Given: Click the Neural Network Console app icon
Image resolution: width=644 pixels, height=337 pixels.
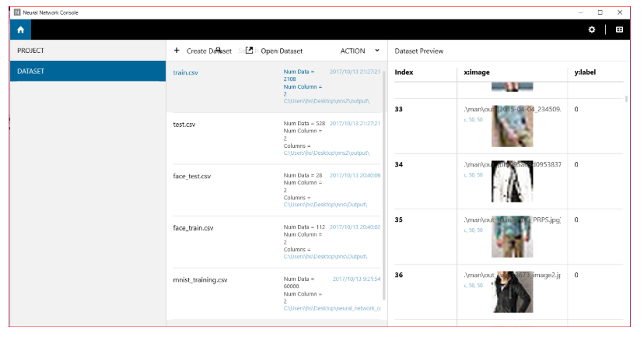Looking at the screenshot, I should [16, 12].
